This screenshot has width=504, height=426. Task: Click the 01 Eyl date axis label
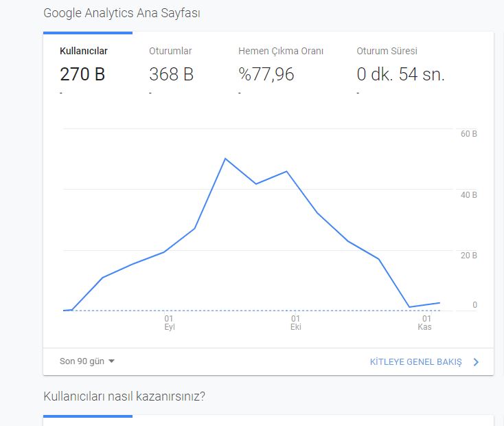coord(169,323)
